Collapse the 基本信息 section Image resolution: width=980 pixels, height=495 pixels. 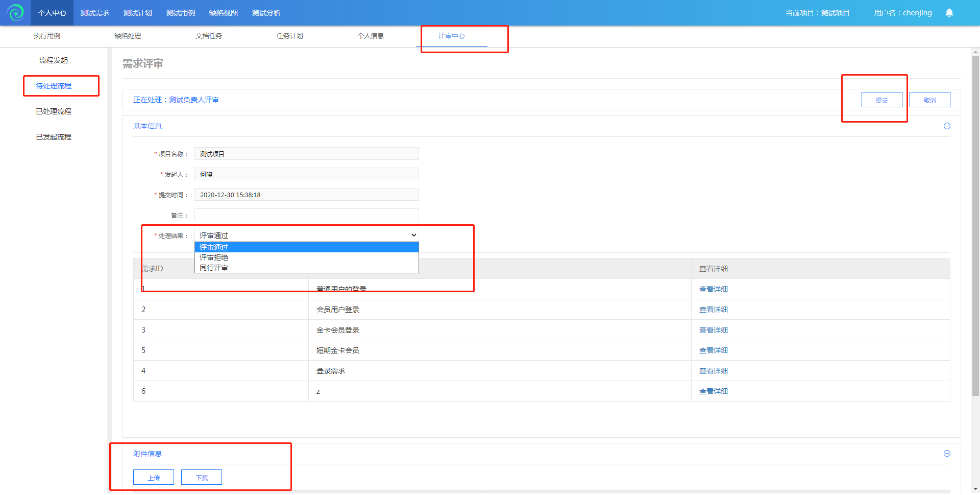click(947, 126)
